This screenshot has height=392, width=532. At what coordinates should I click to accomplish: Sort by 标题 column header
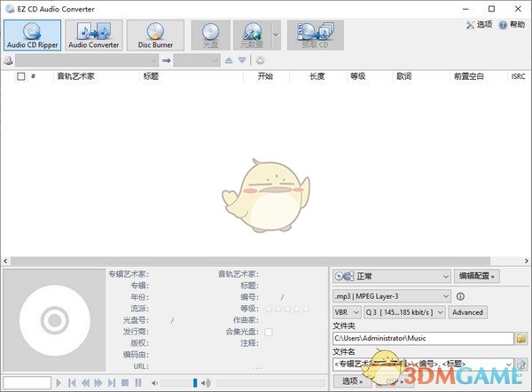click(x=151, y=76)
